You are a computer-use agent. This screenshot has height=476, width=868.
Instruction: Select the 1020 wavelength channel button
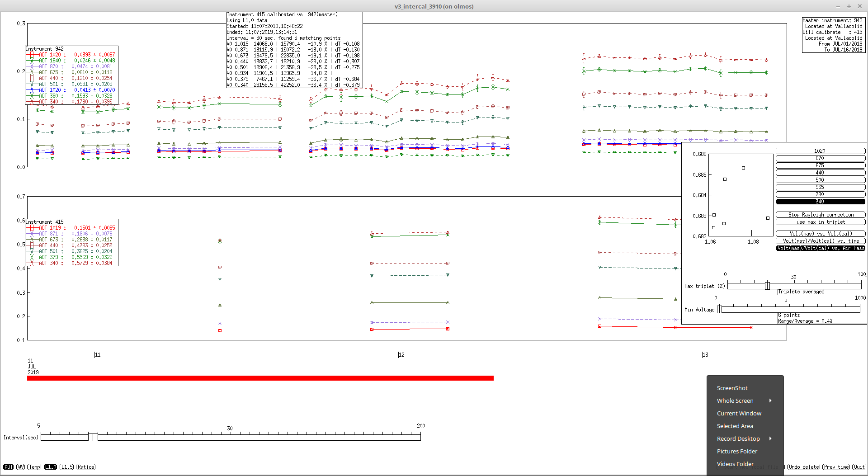click(821, 151)
